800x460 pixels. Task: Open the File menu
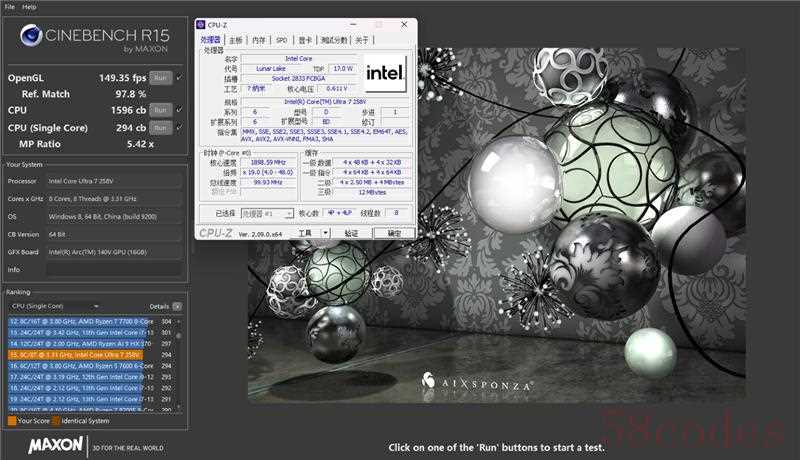click(x=9, y=6)
